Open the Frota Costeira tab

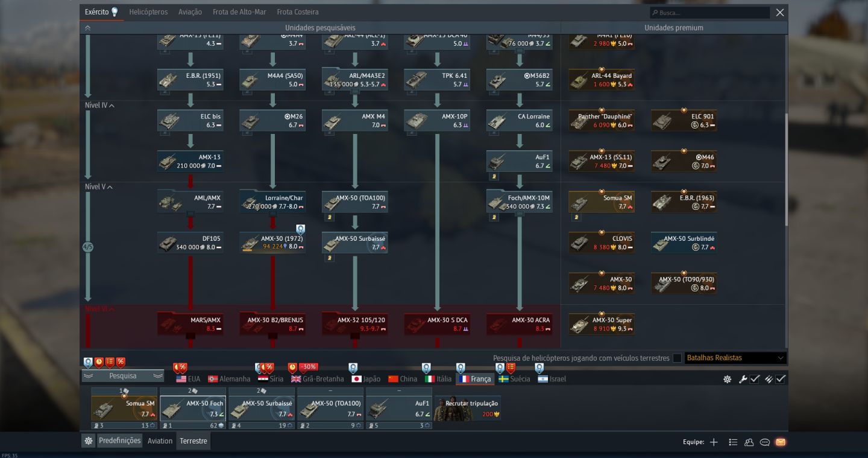click(298, 12)
